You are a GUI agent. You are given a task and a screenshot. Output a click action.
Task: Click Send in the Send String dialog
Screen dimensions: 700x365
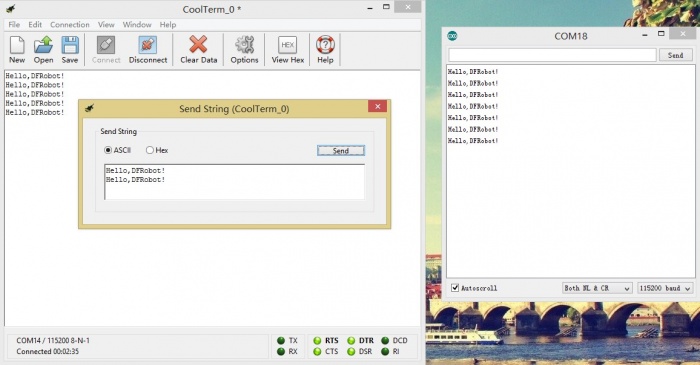[x=341, y=151]
